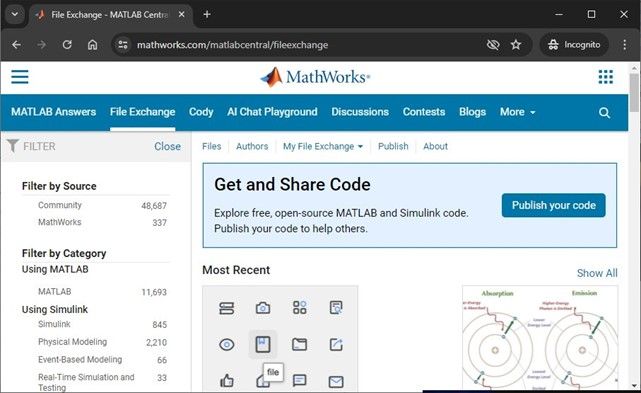Click the document search icon in thumbnail
Screen dimensions: 641x393
[336, 308]
